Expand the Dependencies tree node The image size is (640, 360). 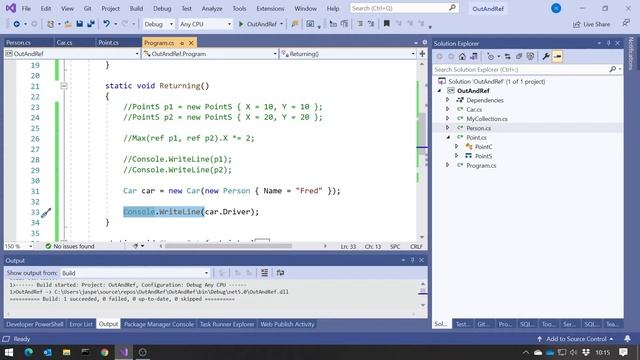point(448,100)
